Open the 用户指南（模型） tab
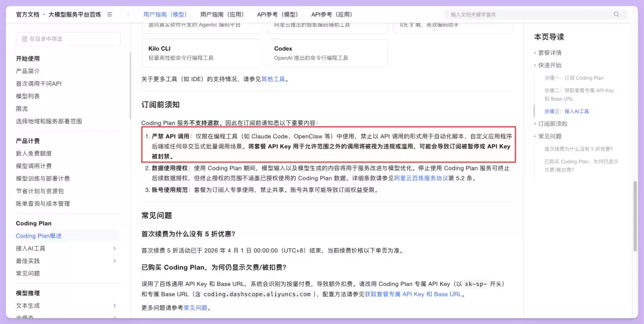The height and width of the screenshot is (324, 644). tap(165, 14)
